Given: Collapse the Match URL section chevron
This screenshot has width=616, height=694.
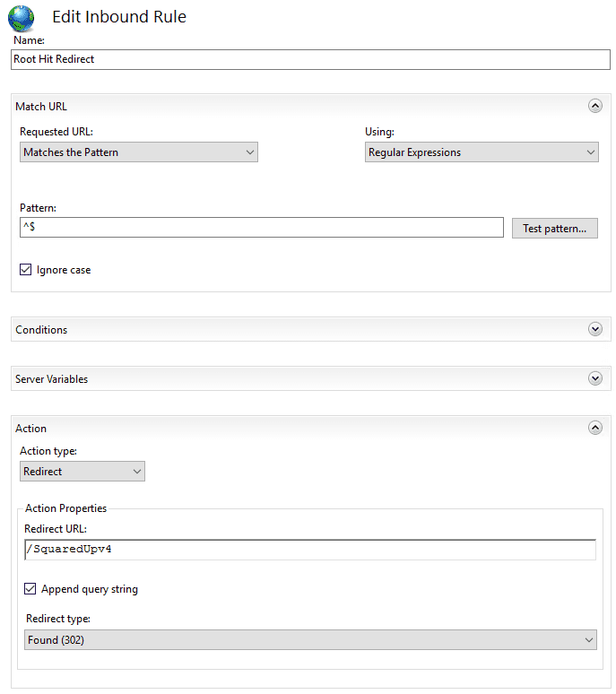Looking at the screenshot, I should 594,106.
